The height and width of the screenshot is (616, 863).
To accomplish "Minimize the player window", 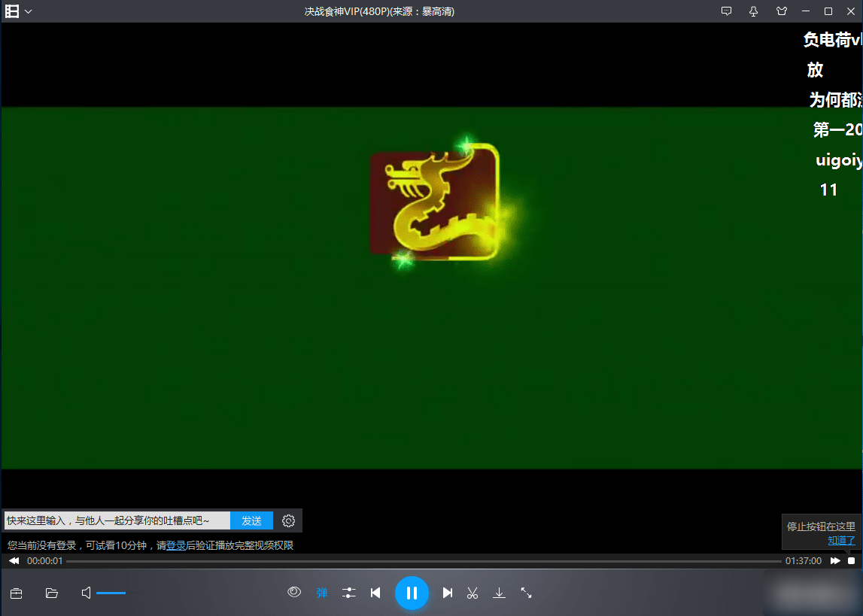I will pos(806,11).
